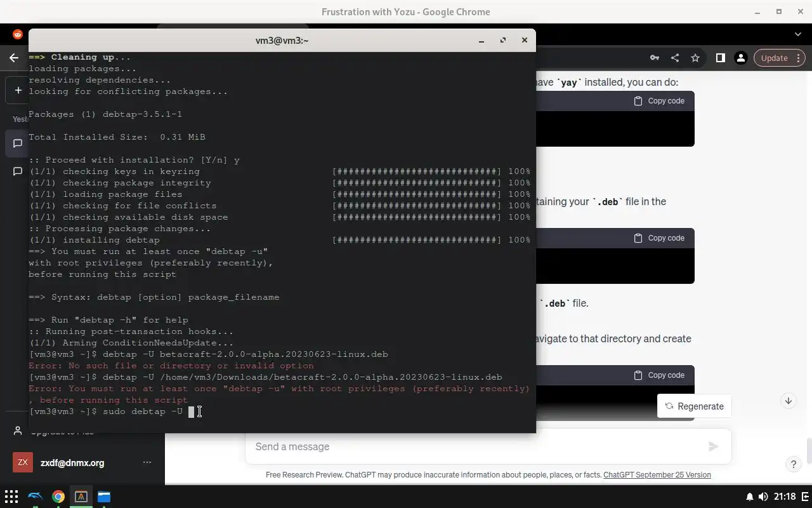Viewport: 812px width, 508px height.
Task: Click the 21:18 clock in taskbar
Action: pyautogui.click(x=785, y=497)
